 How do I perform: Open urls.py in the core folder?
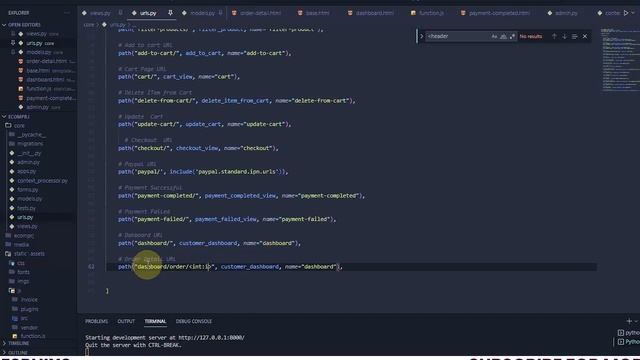click(x=25, y=217)
